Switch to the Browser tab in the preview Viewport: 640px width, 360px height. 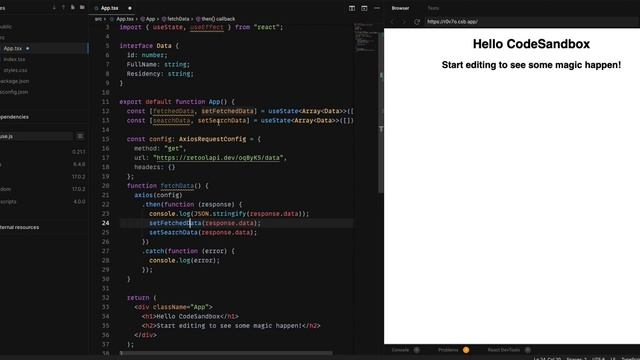point(400,8)
